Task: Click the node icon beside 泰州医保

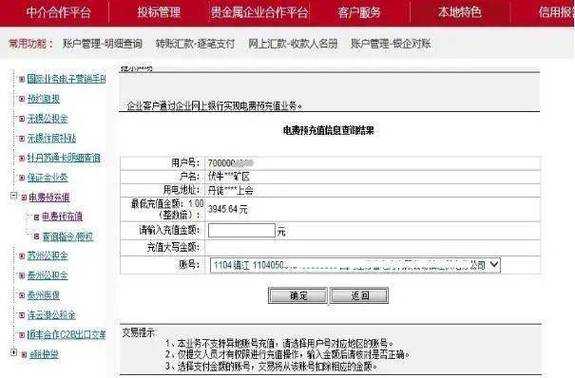Action: coord(22,295)
